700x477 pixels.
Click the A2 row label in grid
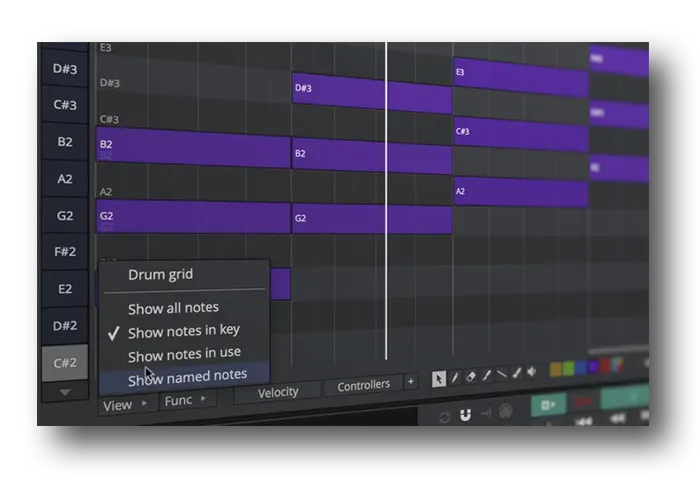point(106,192)
